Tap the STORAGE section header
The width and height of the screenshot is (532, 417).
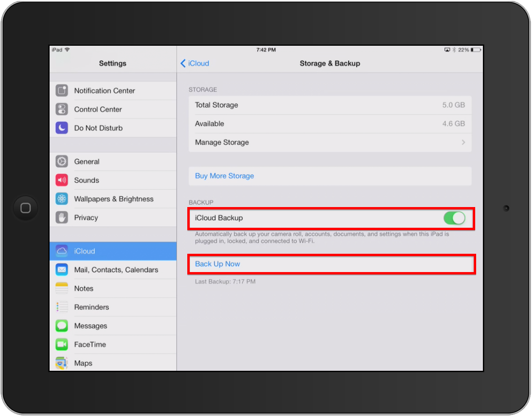click(x=203, y=90)
